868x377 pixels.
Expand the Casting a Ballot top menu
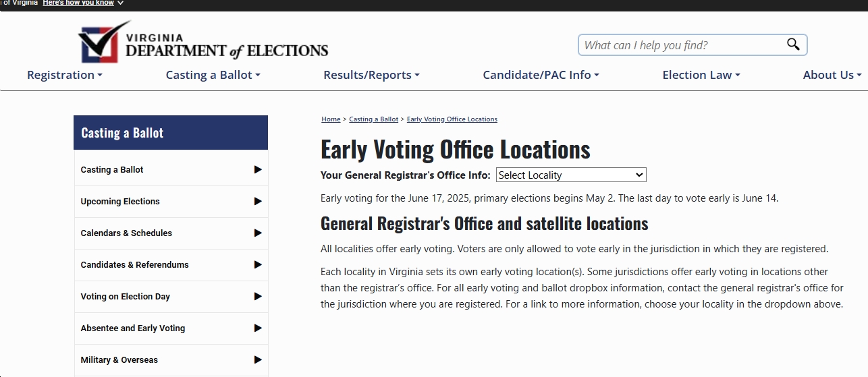pyautogui.click(x=213, y=75)
